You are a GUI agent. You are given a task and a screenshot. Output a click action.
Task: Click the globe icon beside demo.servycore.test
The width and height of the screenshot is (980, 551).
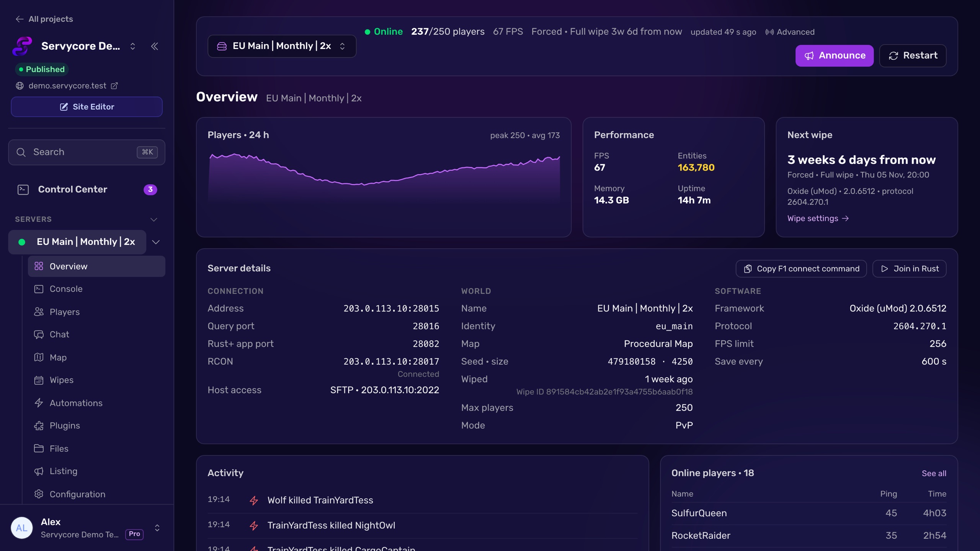coord(20,86)
